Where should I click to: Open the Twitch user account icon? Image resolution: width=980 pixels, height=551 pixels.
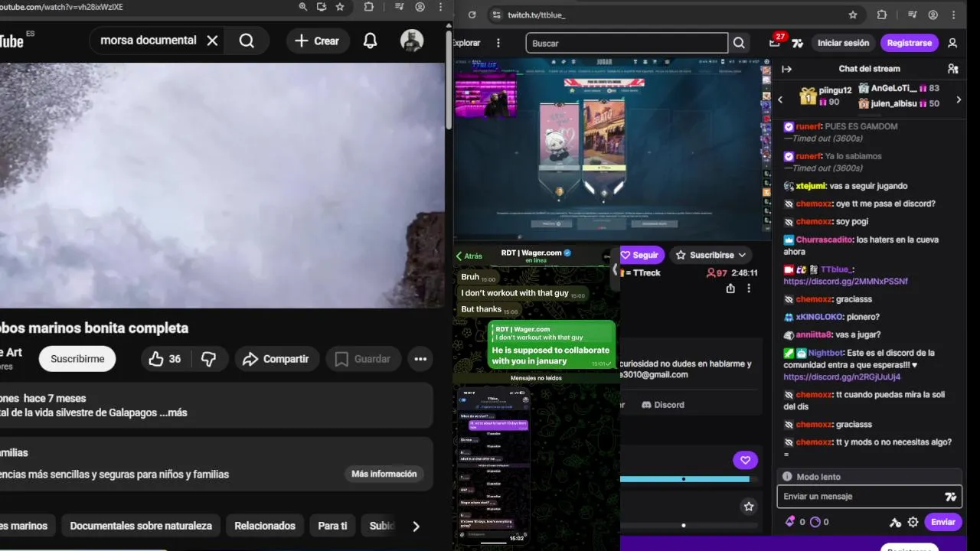click(x=952, y=43)
